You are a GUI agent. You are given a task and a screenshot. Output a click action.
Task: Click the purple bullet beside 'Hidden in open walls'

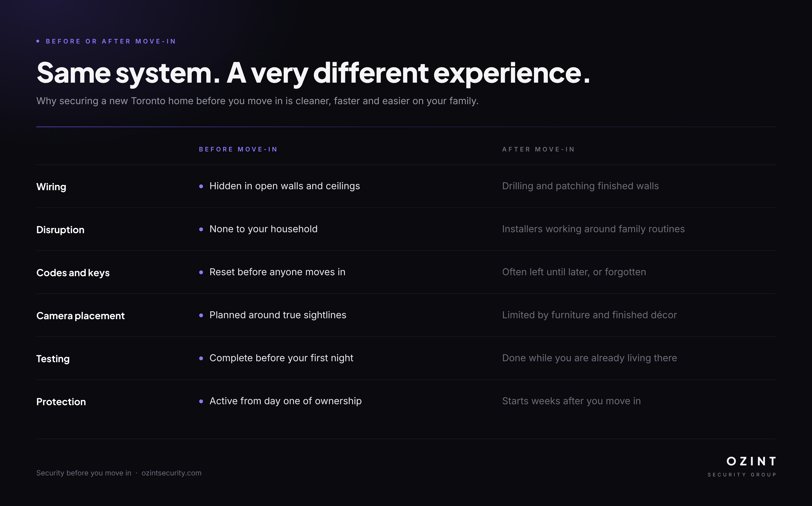pos(201,186)
